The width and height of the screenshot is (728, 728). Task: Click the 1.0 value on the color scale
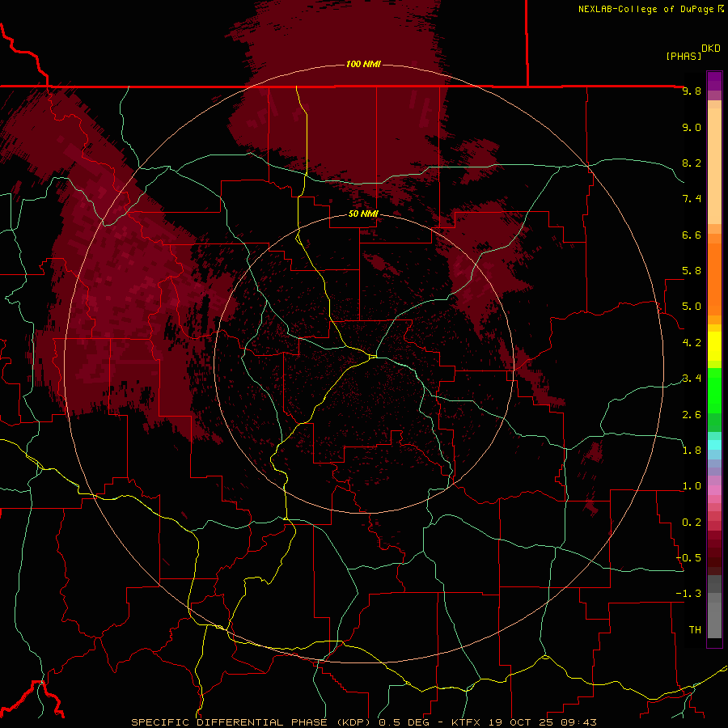pyautogui.click(x=692, y=486)
